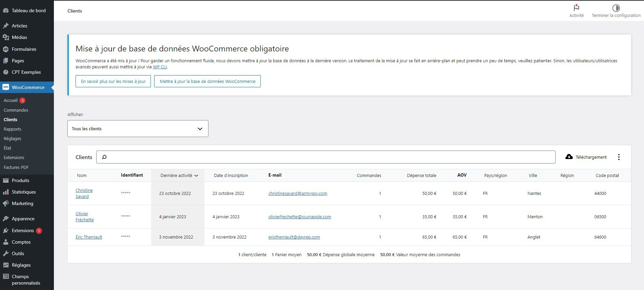The image size is (644, 290).
Task: Open customer Olivier Fréchette link
Action: (x=85, y=217)
